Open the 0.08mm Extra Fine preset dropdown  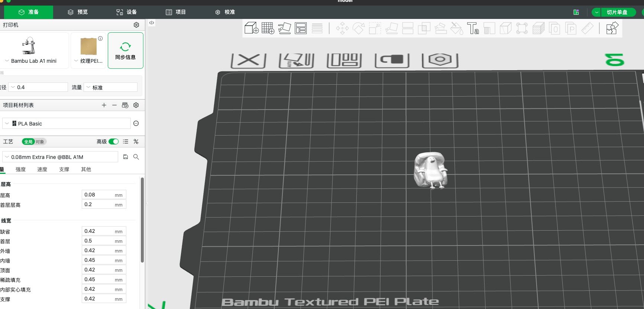60,157
